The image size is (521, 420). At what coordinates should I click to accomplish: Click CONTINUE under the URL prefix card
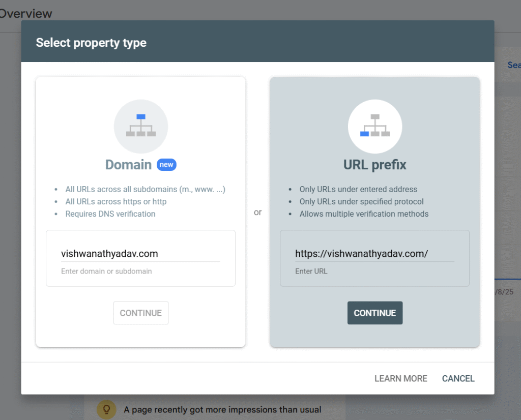(375, 313)
